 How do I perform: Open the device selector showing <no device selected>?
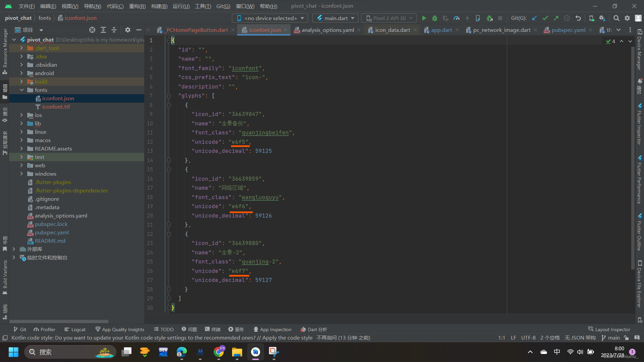(269, 18)
